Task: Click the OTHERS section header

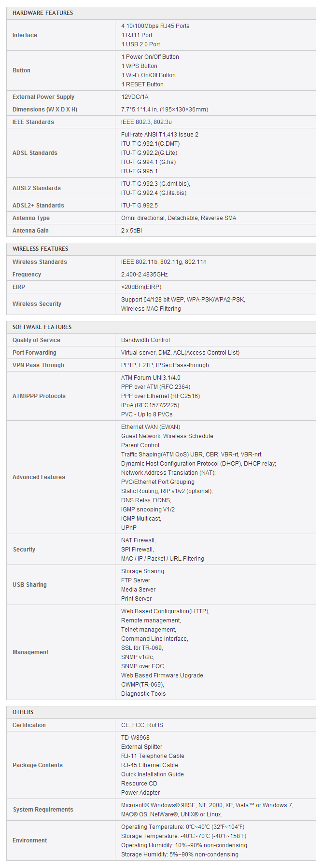Action: click(23, 712)
